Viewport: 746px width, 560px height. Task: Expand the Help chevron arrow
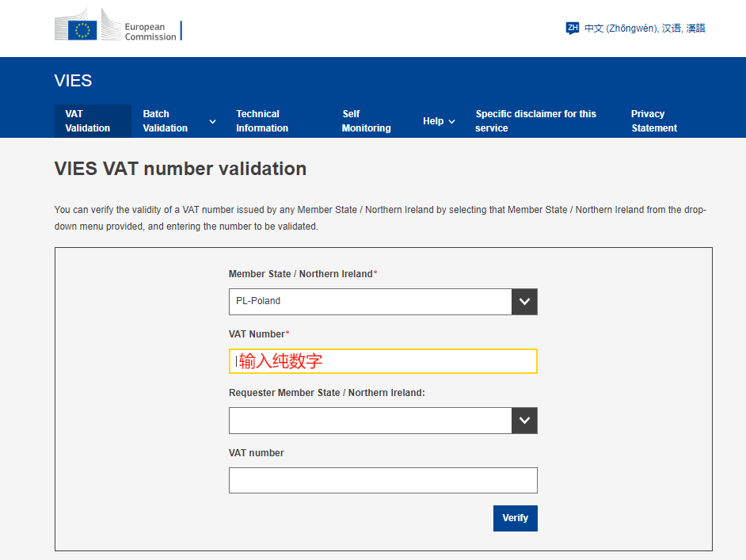pyautogui.click(x=452, y=122)
